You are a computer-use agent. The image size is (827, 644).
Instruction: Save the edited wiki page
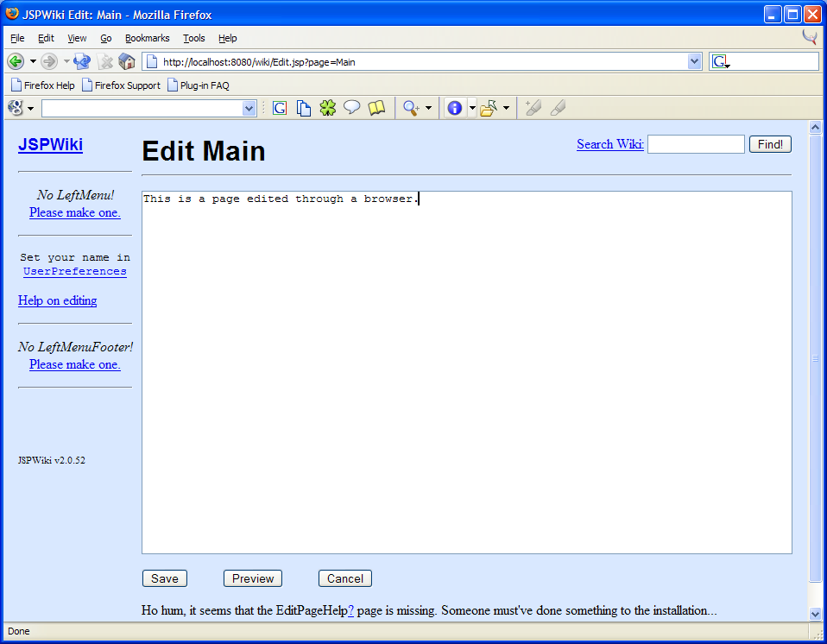(x=165, y=578)
